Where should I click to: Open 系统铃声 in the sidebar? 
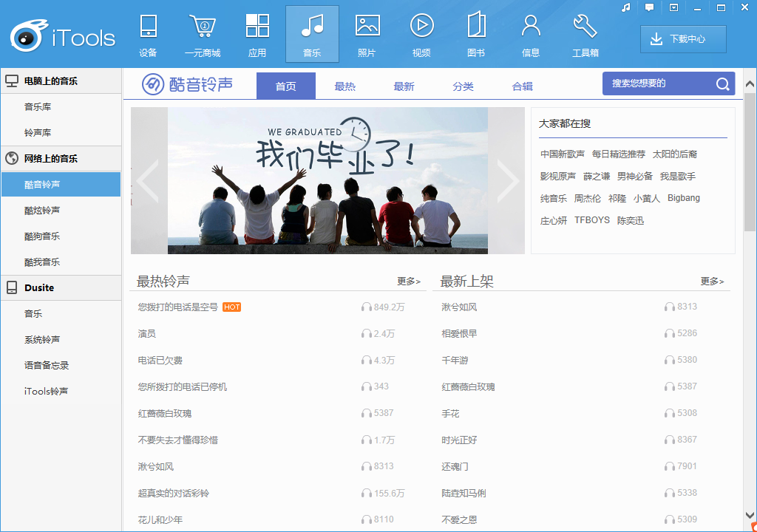click(x=61, y=339)
